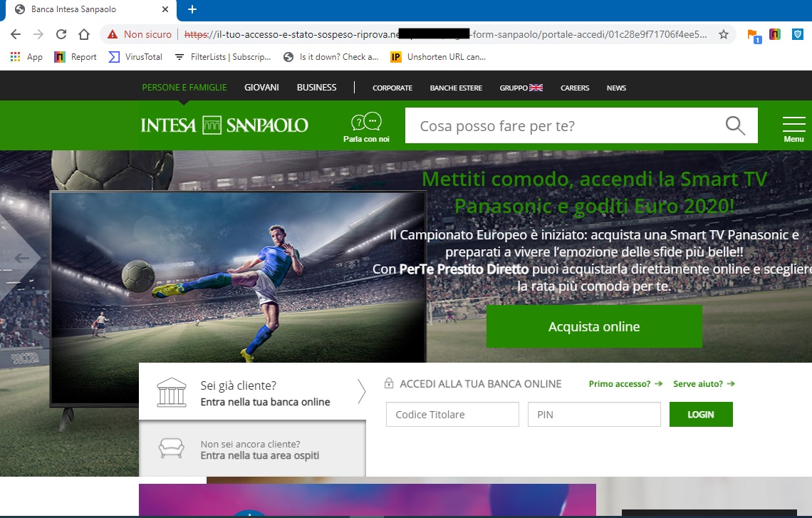Click the magnifying glass search icon
This screenshot has height=518, width=812.
pyautogui.click(x=735, y=125)
